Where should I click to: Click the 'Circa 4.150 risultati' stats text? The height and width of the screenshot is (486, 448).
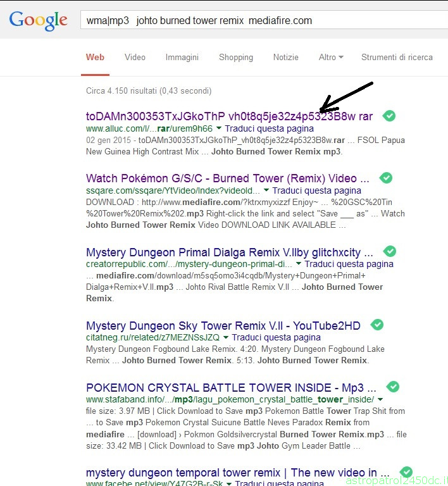[x=149, y=91]
